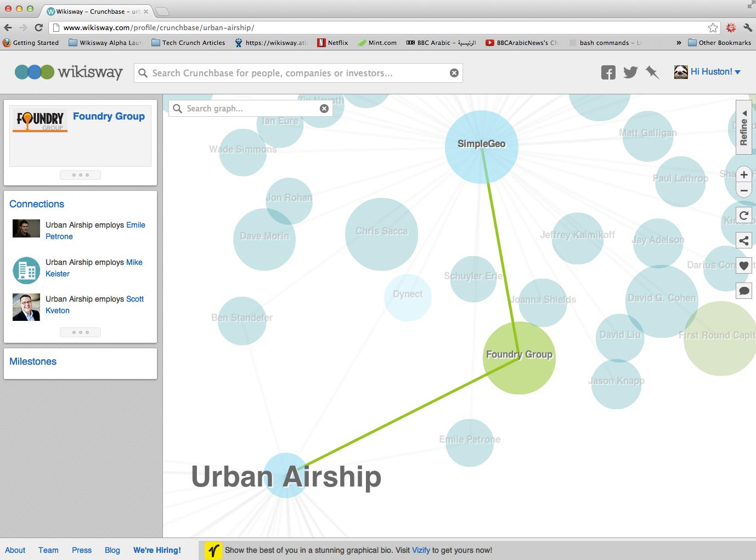Screen dimensions: 756x560
Task: Open the Facebook share icon in header
Action: pos(608,72)
